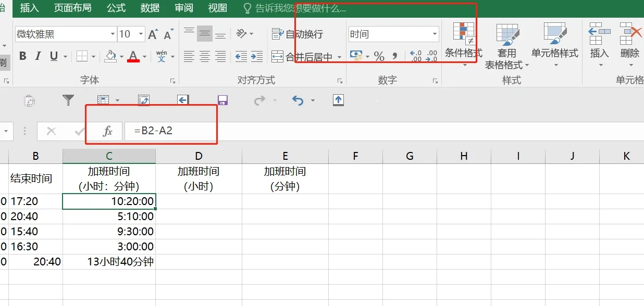Align text right

[220, 56]
